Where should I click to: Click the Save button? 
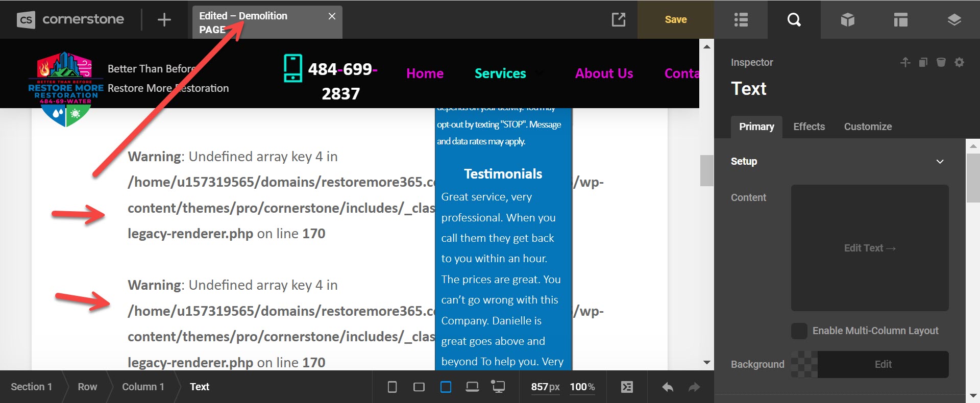(x=675, y=20)
